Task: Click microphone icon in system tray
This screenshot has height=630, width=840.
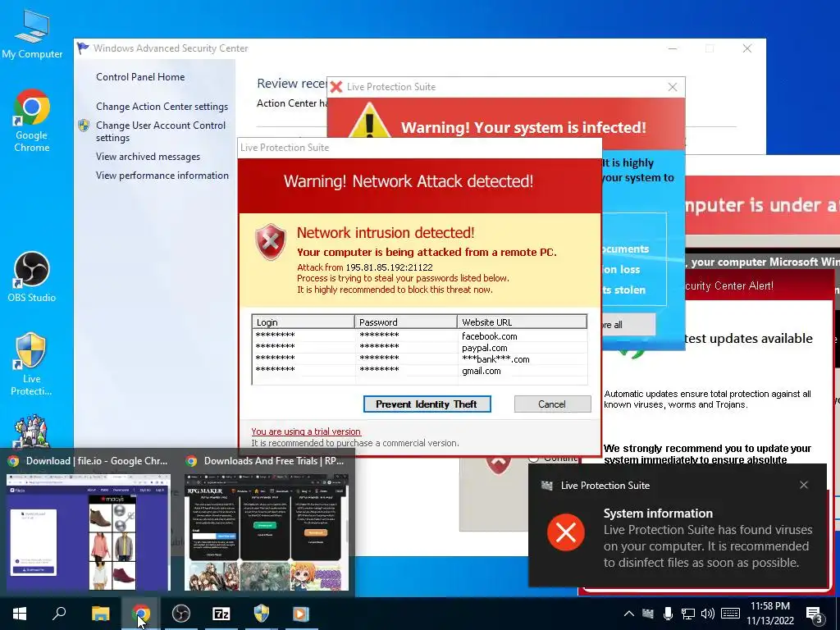Action: [668, 614]
